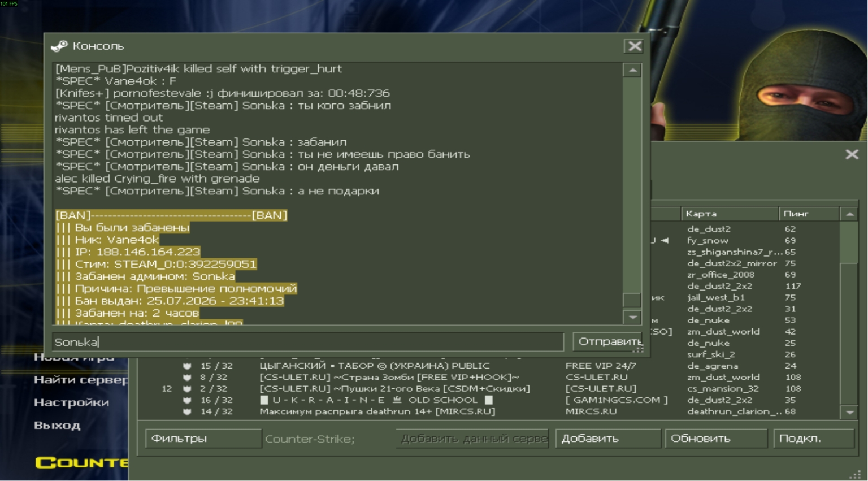
Task: Click the Отправить button in console
Action: pyautogui.click(x=609, y=341)
